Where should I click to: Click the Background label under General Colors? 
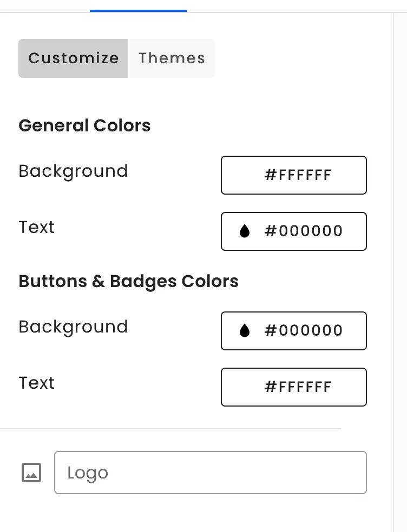[73, 171]
